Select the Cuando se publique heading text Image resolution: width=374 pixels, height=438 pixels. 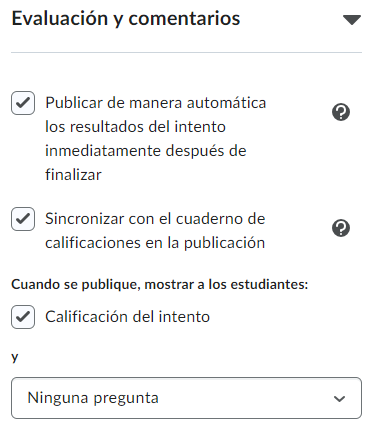pos(160,285)
